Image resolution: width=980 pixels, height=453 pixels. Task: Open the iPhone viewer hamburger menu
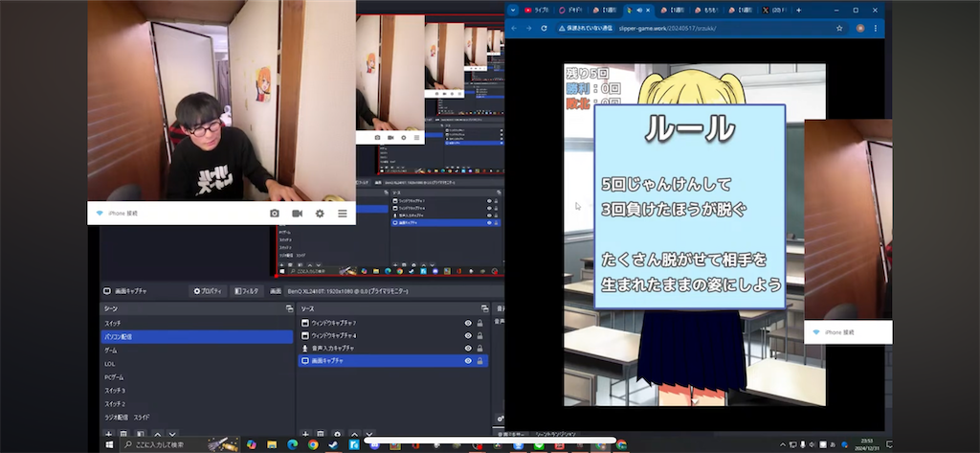pos(343,214)
